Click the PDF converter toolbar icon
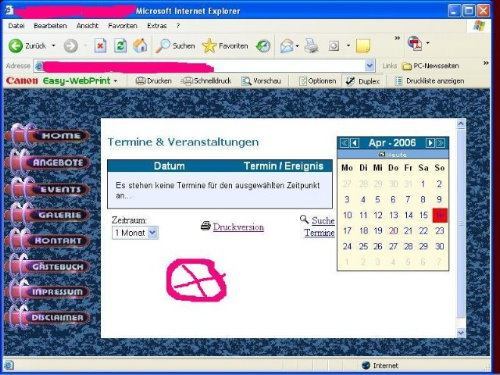The height and width of the screenshot is (375, 500). (x=415, y=43)
